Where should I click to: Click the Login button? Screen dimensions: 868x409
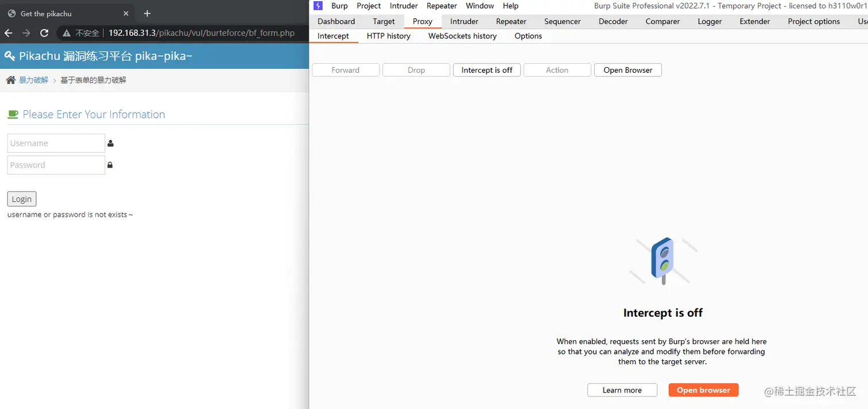(x=22, y=199)
